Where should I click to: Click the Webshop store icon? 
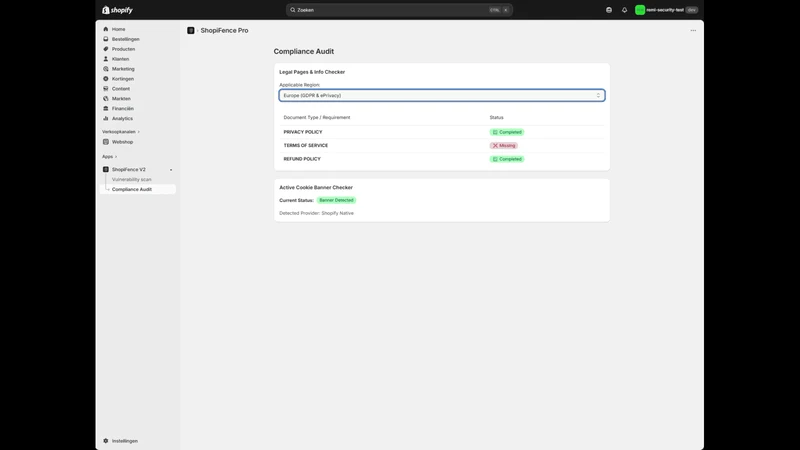(106, 142)
